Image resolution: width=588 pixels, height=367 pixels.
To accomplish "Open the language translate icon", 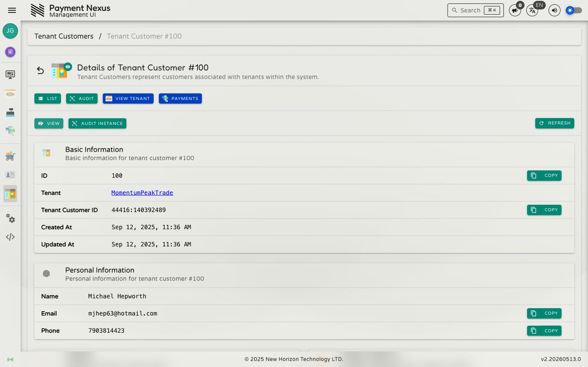I will tap(532, 10).
